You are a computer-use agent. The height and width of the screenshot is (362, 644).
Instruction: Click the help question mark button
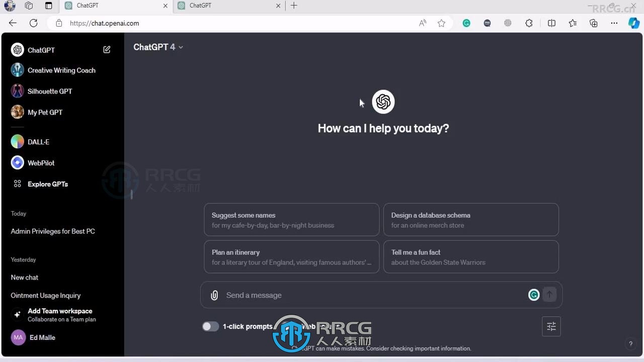pos(630,344)
